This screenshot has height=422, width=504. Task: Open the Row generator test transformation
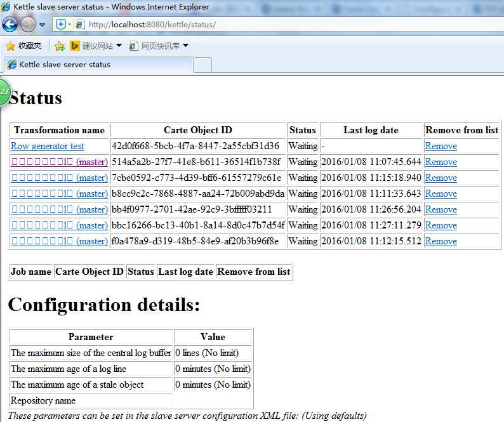tap(47, 146)
